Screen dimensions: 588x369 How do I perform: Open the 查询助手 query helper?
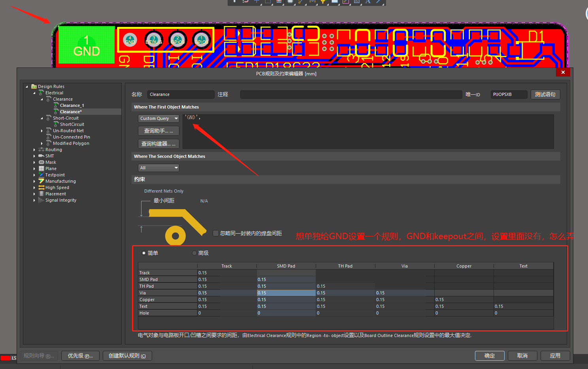[158, 131]
